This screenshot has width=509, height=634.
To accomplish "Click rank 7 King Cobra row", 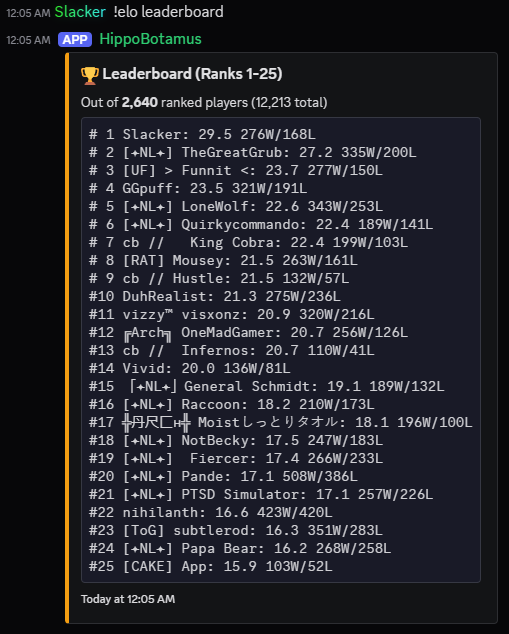I will coord(248,242).
